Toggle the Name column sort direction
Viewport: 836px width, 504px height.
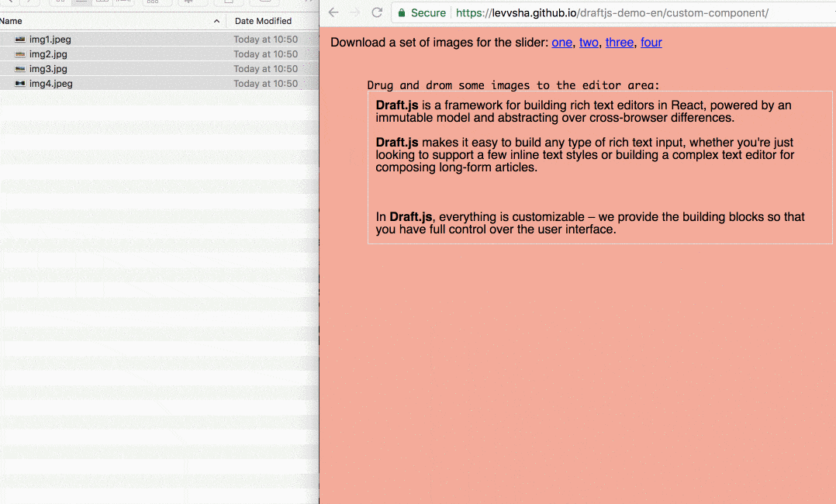click(x=217, y=20)
